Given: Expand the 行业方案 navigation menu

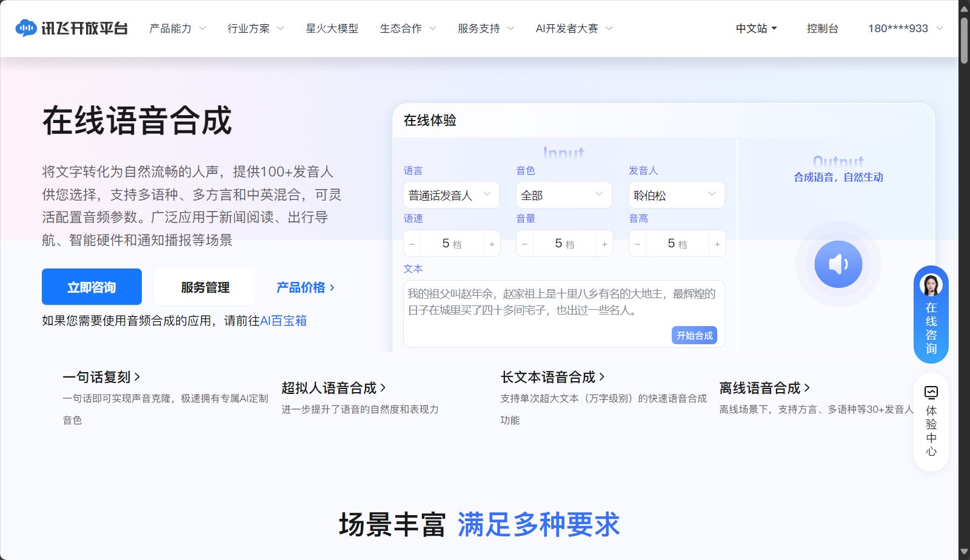Looking at the screenshot, I should point(256,28).
